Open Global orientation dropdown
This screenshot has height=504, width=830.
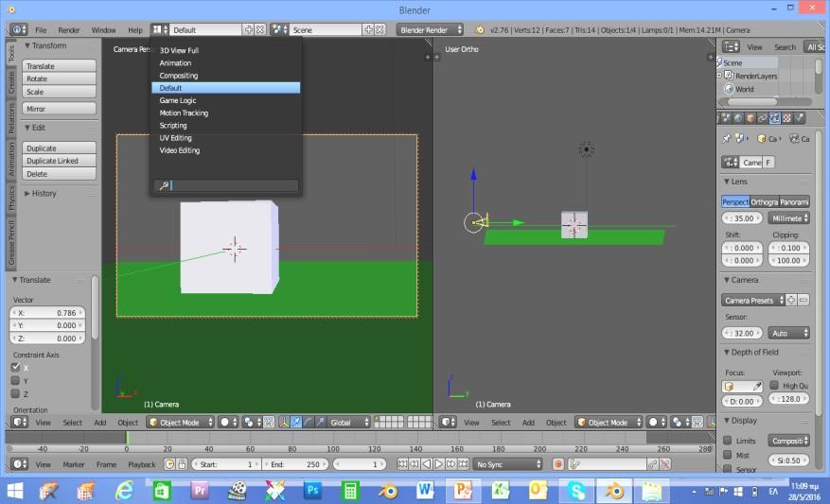[x=349, y=423]
